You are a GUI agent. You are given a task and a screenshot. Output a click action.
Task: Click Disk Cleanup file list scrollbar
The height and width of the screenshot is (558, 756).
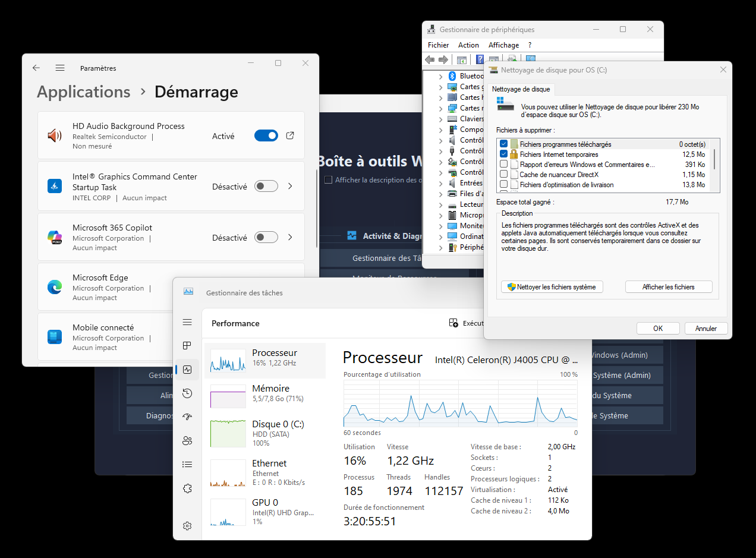point(714,159)
